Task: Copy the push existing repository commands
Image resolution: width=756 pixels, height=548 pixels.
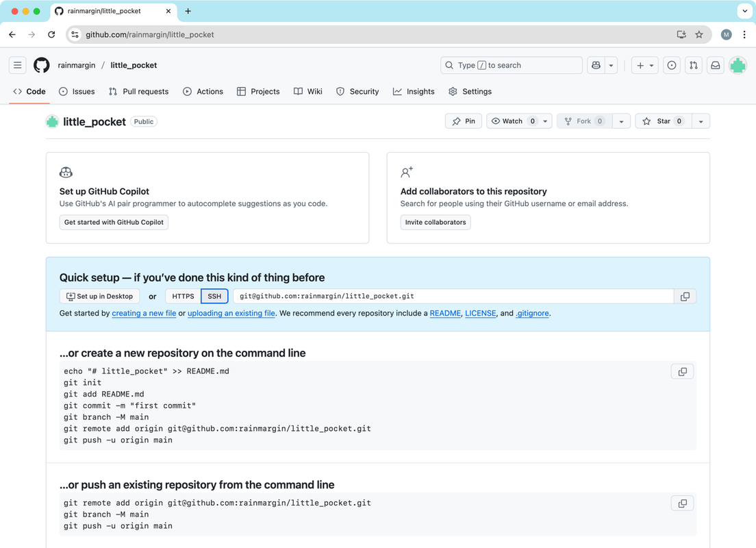Action: click(x=682, y=503)
